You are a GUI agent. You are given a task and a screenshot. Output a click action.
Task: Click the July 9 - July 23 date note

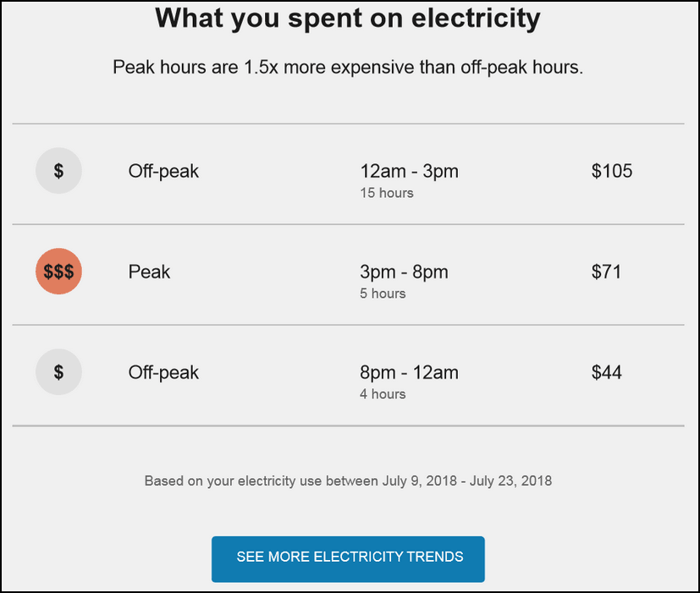(x=348, y=480)
